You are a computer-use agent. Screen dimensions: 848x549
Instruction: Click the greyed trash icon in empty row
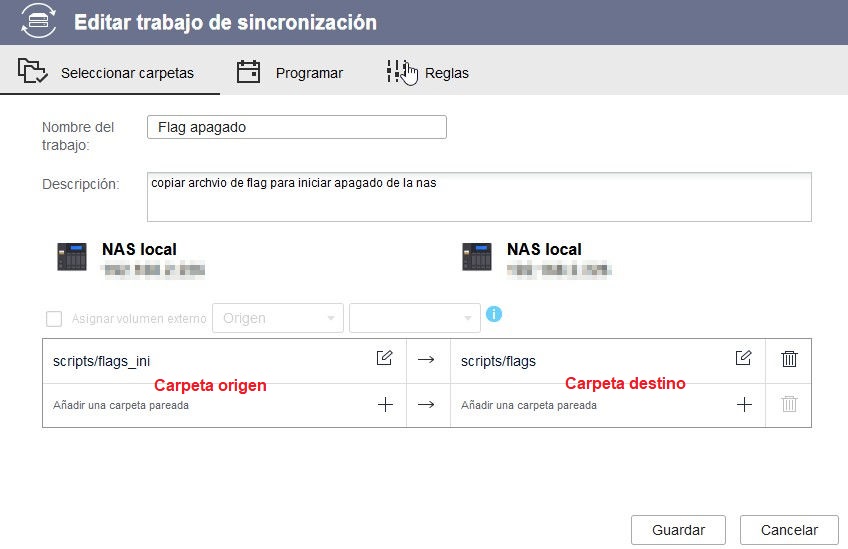pyautogui.click(x=789, y=405)
